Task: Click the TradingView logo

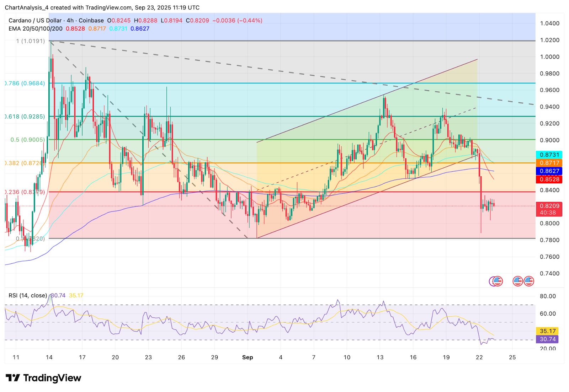Action: pos(43,378)
